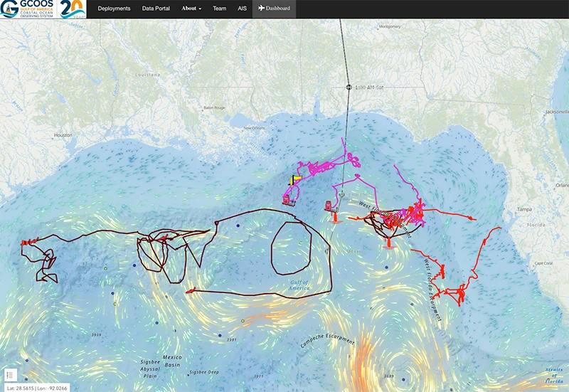The width and height of the screenshot is (569, 392).
Task: Click the red glider marker at the maroon track's western end
Action: click(x=26, y=243)
